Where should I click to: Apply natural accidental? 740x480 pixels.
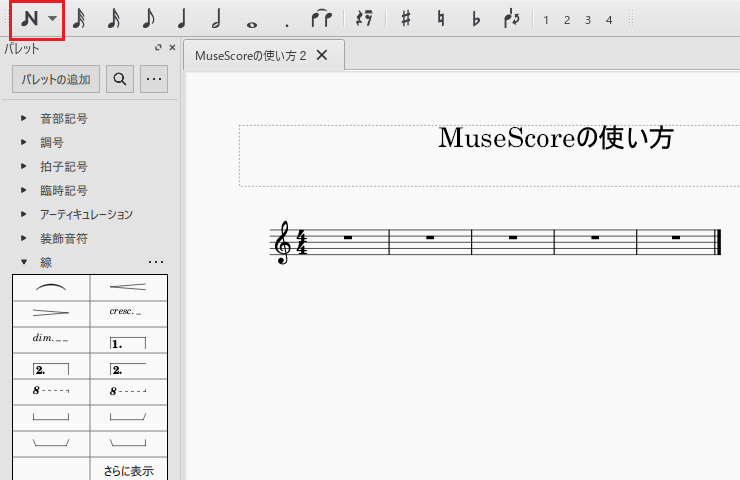coord(441,18)
